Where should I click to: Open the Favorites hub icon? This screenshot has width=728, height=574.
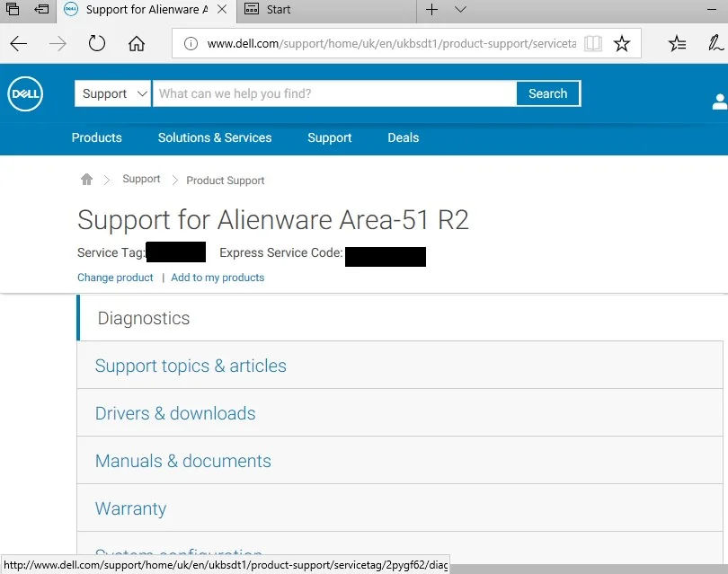[x=677, y=44]
